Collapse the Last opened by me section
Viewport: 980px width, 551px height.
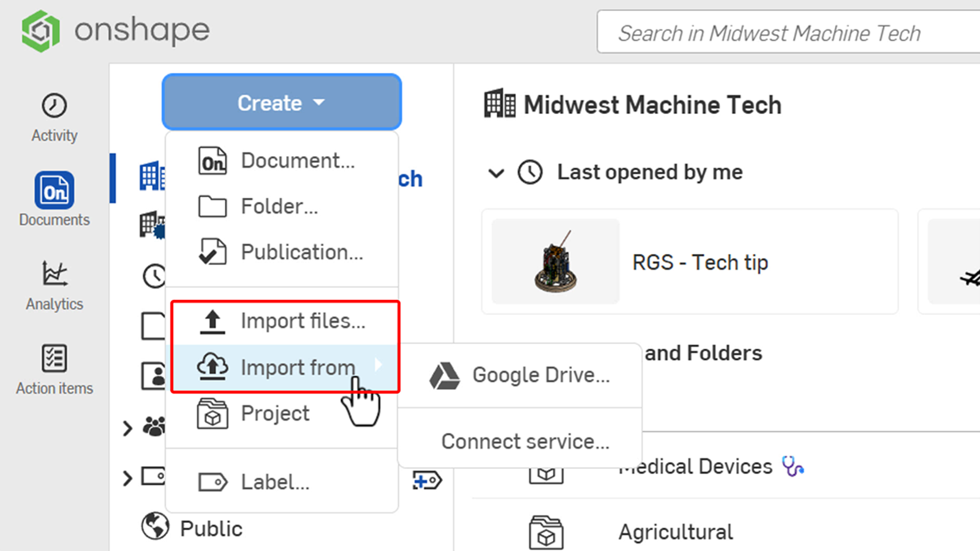[496, 173]
